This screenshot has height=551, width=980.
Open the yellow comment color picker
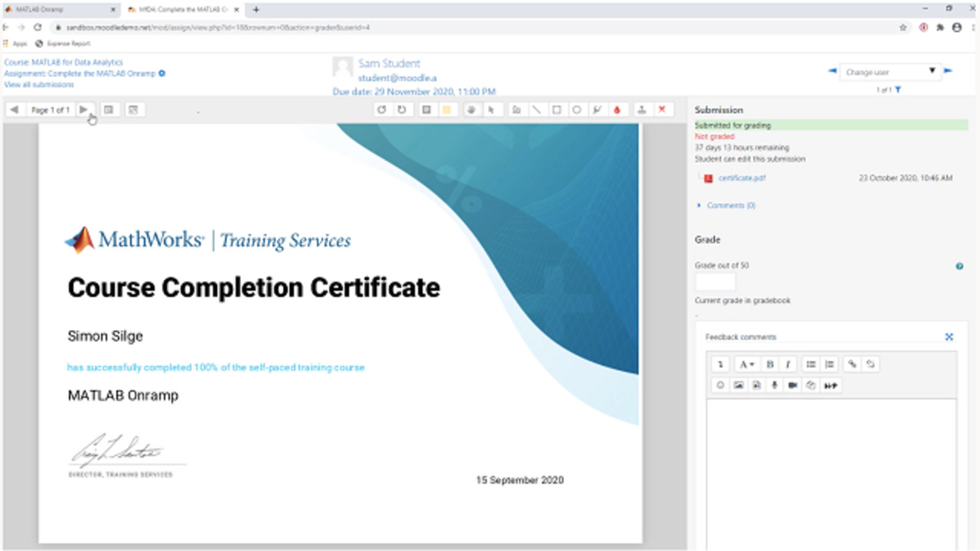[x=446, y=109]
